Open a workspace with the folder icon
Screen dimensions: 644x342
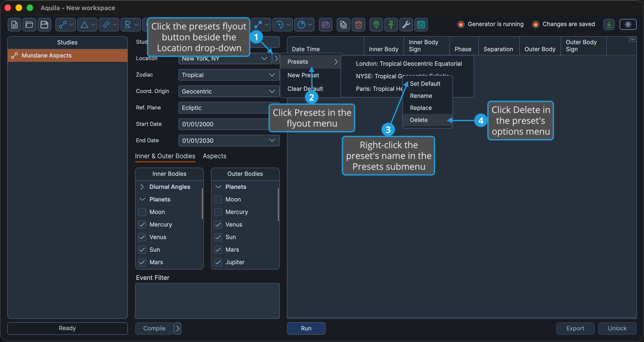pyautogui.click(x=29, y=25)
